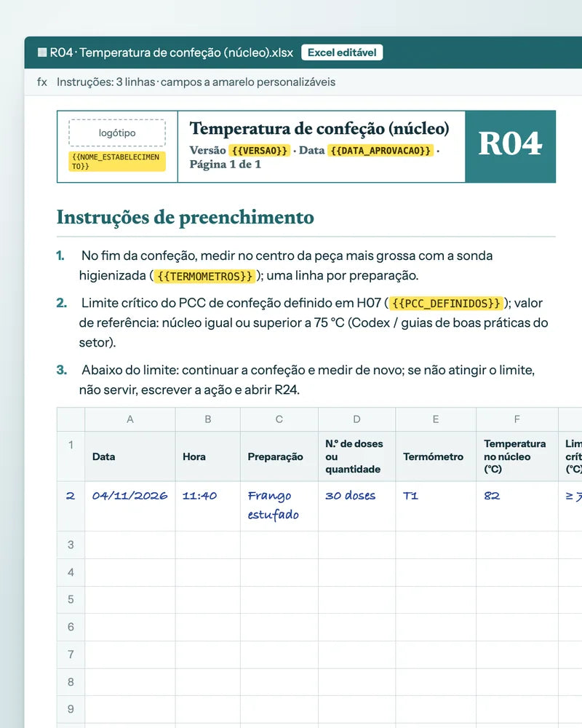This screenshot has width=582, height=728.
Task: Click the title 'Temperatura de confeção (núcleo)'
Action: tap(319, 129)
